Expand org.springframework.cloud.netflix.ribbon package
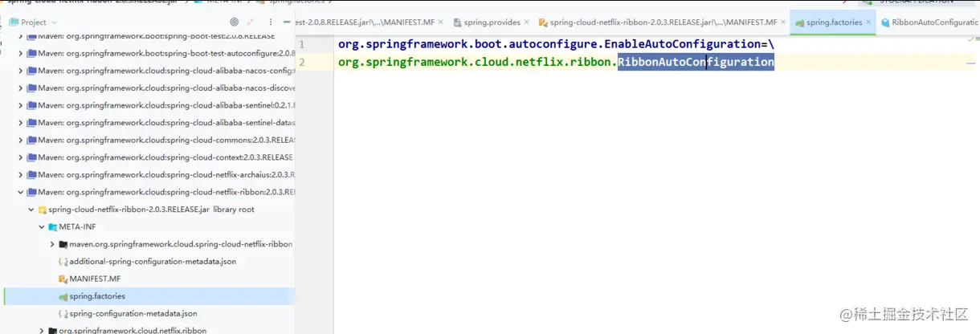This screenshot has height=334, width=980. point(42,331)
